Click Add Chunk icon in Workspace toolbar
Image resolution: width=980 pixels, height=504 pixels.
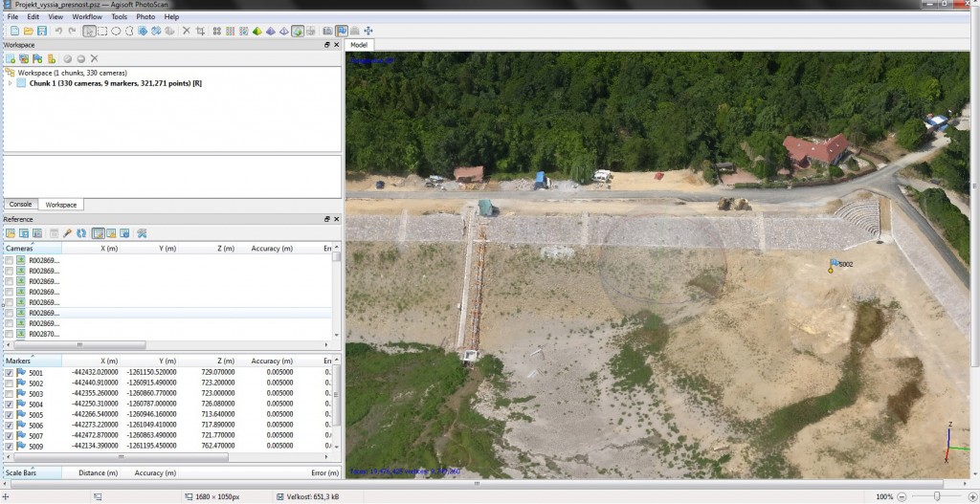click(11, 59)
